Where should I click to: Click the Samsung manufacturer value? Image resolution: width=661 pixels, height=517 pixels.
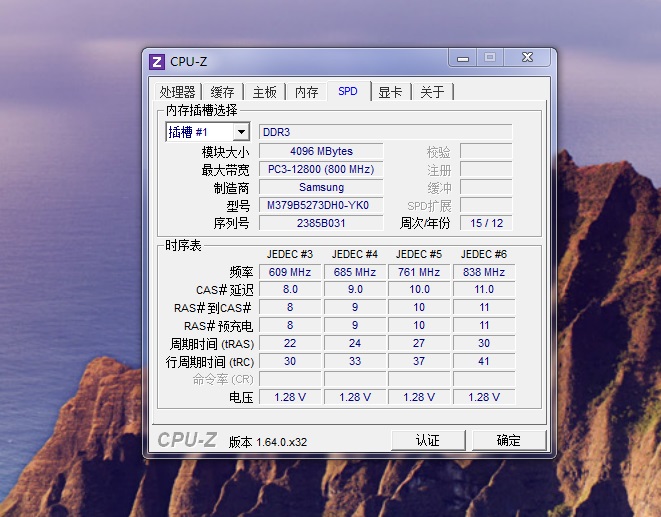tap(321, 187)
